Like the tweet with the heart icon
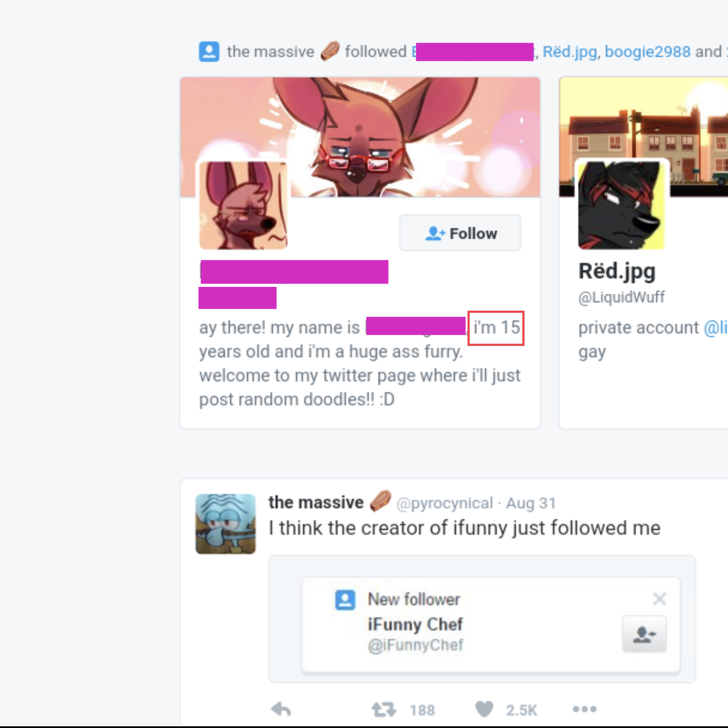 (x=484, y=709)
